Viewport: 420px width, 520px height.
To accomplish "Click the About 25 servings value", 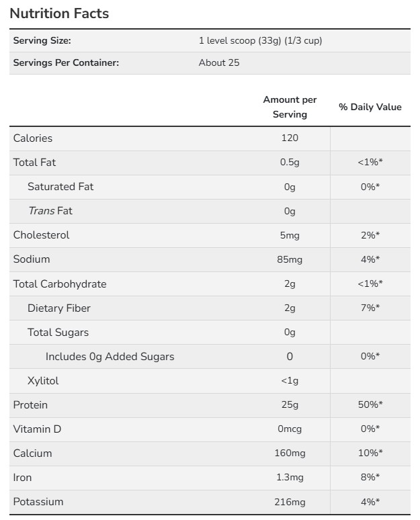I will pyautogui.click(x=219, y=62).
